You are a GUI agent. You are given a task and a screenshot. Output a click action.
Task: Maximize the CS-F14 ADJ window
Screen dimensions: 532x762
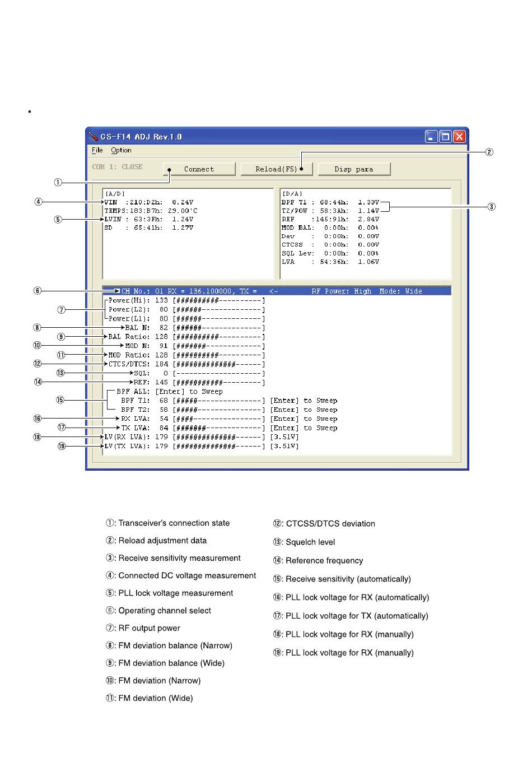[x=445, y=137]
